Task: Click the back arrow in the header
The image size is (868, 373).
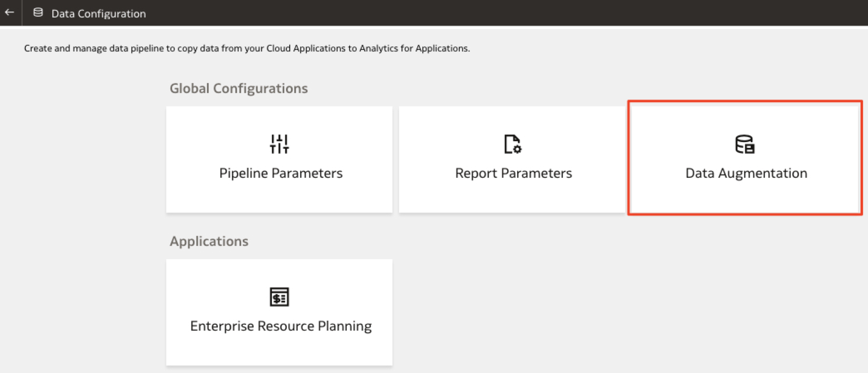Action: (10, 12)
